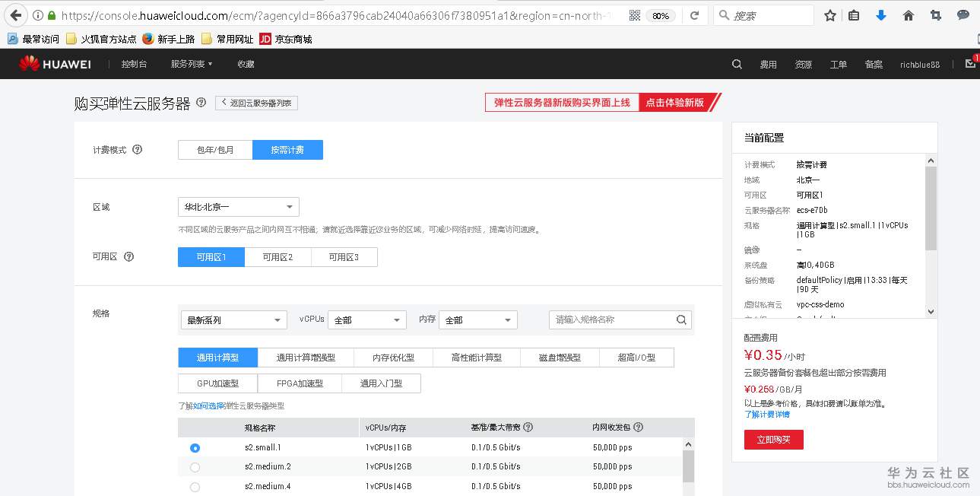This screenshot has width=980, height=496.
Task: Select the GPU加速型 category tab
Action: [x=217, y=383]
